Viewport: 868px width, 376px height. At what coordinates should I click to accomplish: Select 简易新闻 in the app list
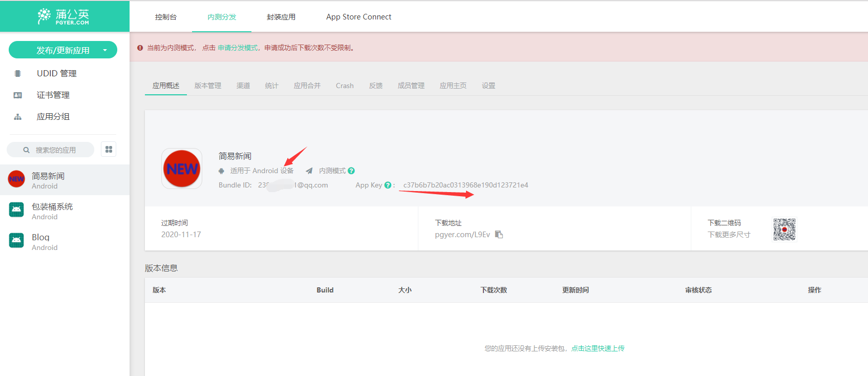pyautogui.click(x=65, y=180)
